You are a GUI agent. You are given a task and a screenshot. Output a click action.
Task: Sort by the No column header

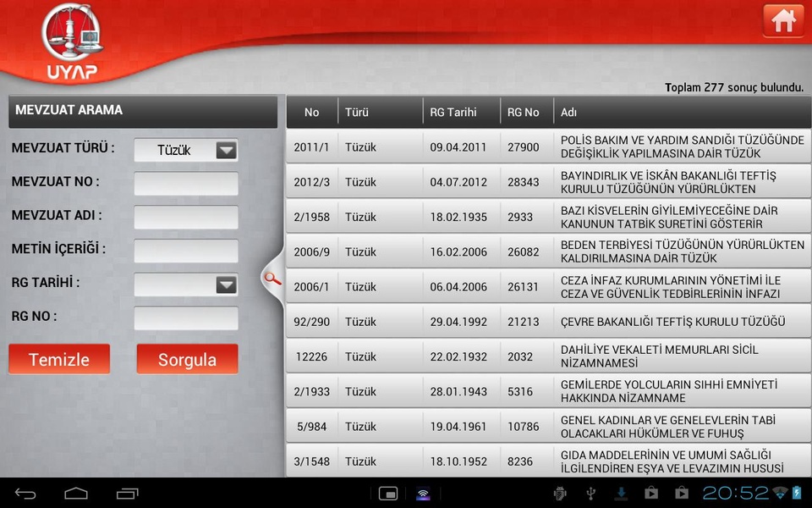tap(312, 112)
